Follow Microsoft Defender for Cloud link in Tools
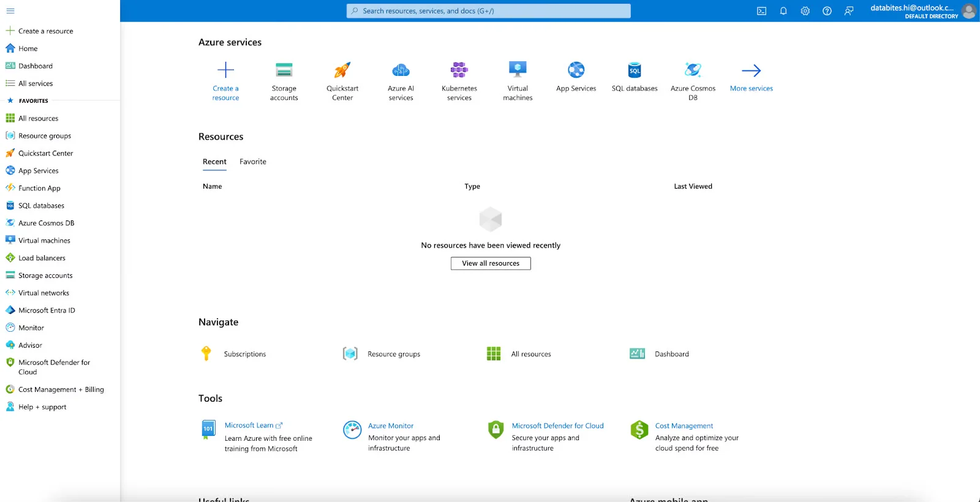The width and height of the screenshot is (980, 502). (557, 425)
